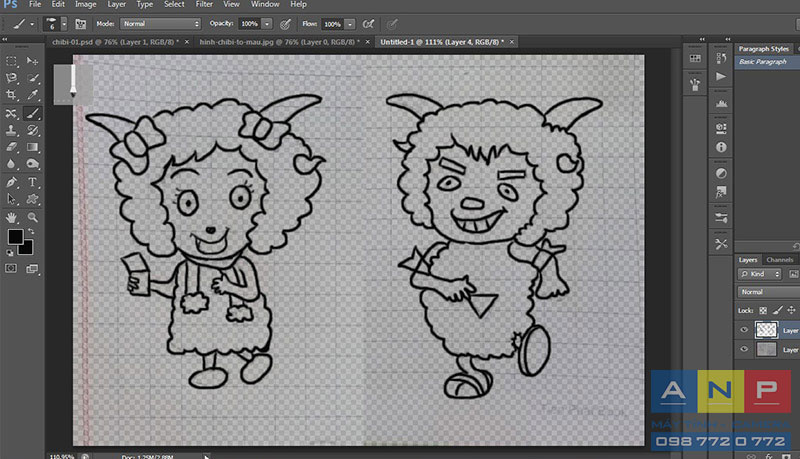Select the Gradient tool

coord(32,147)
